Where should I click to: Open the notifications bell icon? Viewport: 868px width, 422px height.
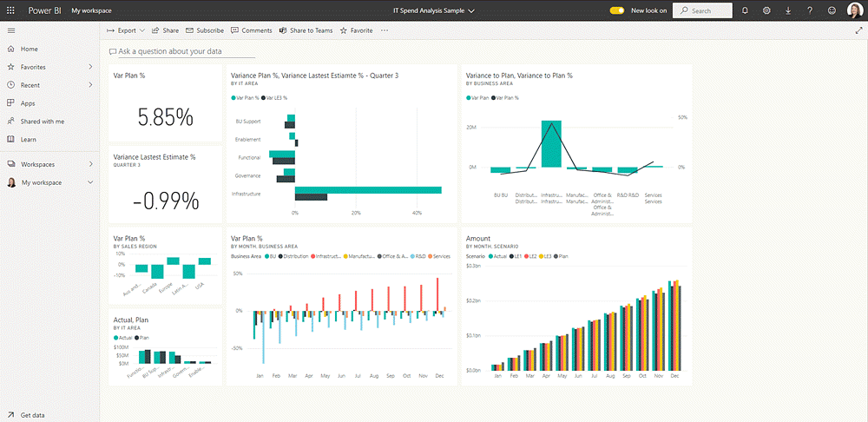pyautogui.click(x=745, y=10)
